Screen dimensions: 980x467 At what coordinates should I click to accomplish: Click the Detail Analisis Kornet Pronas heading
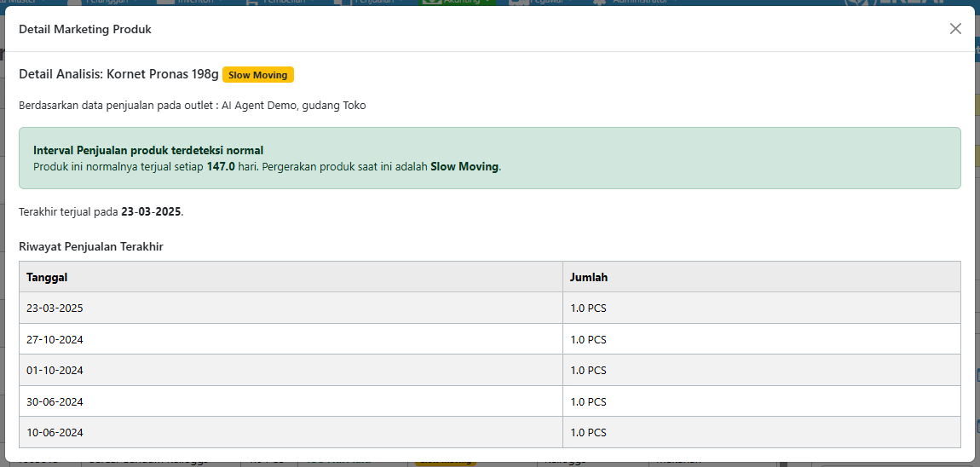click(118, 75)
